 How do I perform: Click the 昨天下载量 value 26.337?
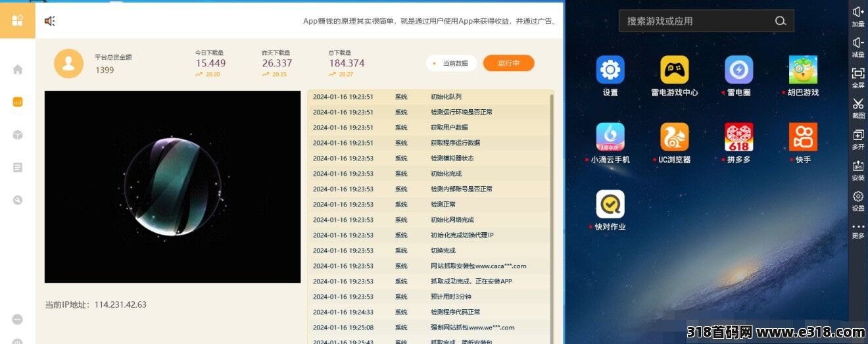pos(277,63)
